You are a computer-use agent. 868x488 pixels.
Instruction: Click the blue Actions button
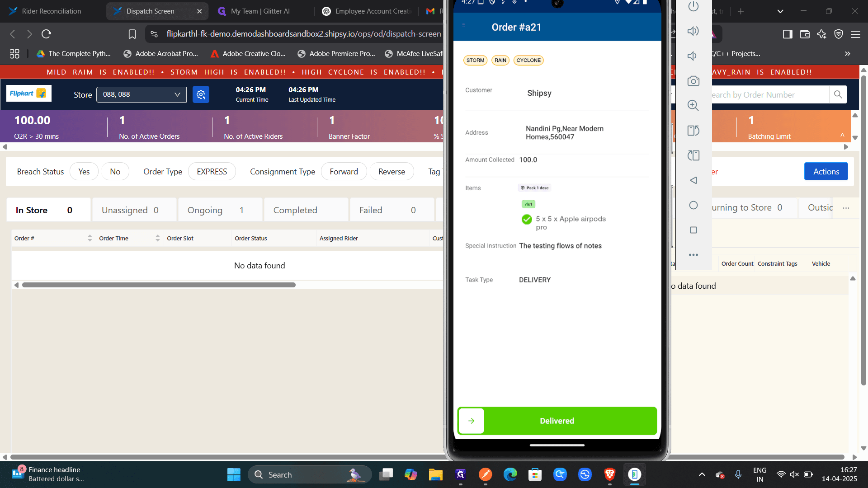coord(826,172)
